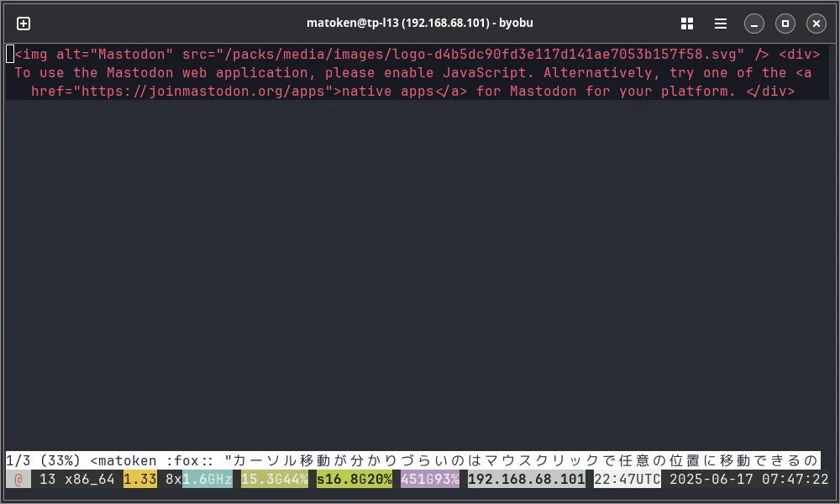Click the closing '</div>' tag text

pos(770,91)
